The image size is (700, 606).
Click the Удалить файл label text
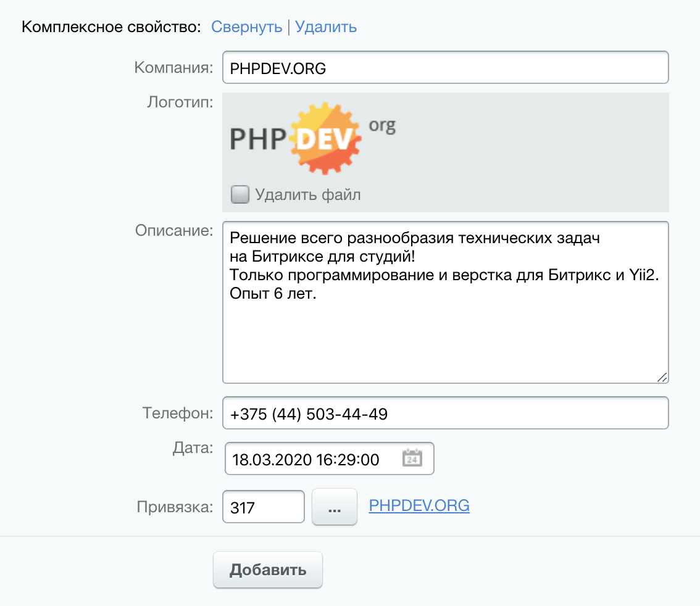pos(307,194)
